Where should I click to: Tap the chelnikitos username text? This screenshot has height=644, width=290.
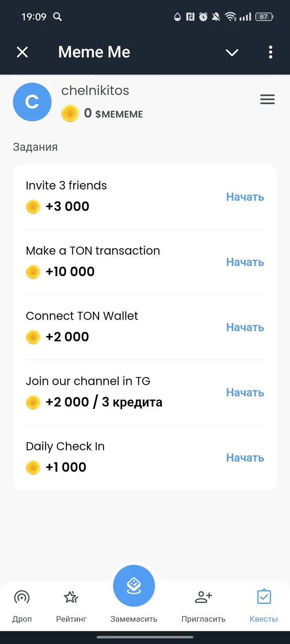pyautogui.click(x=95, y=91)
